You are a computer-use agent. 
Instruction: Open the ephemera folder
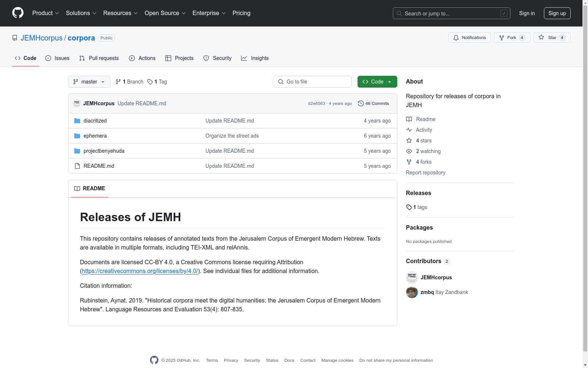(95, 136)
